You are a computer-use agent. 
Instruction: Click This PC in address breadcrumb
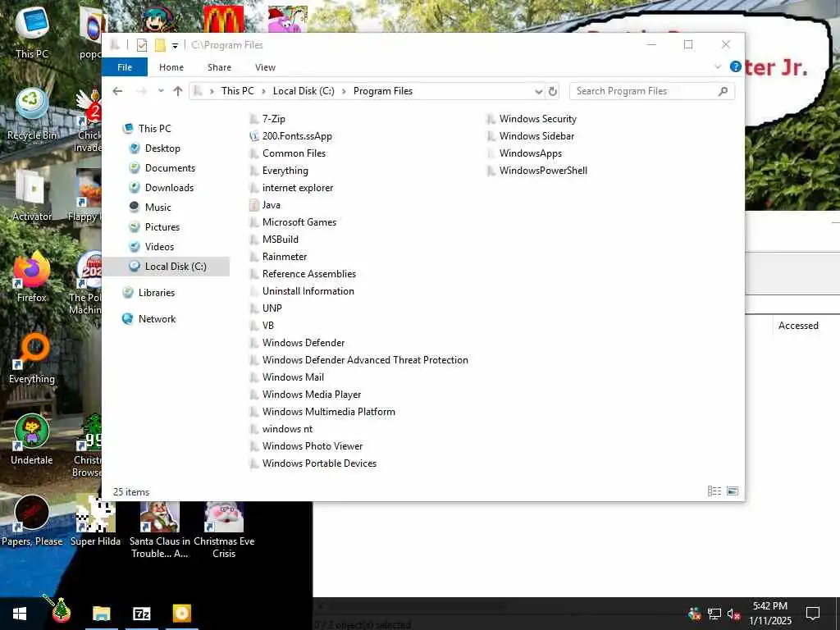point(237,91)
